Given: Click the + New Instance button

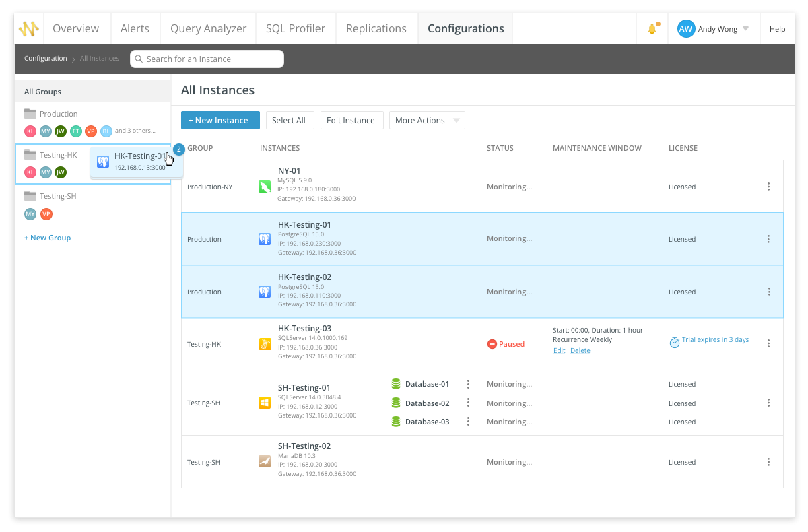Looking at the screenshot, I should [220, 121].
